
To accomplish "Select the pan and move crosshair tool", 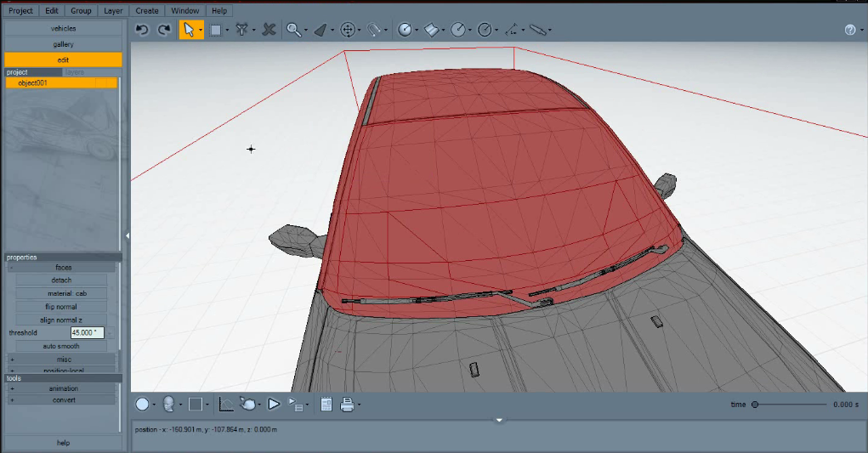I will point(348,30).
